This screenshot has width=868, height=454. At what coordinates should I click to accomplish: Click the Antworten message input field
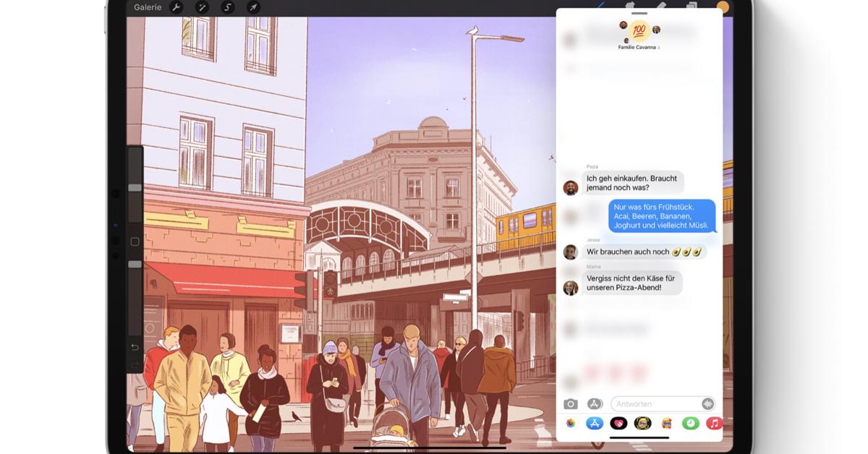[x=663, y=404]
